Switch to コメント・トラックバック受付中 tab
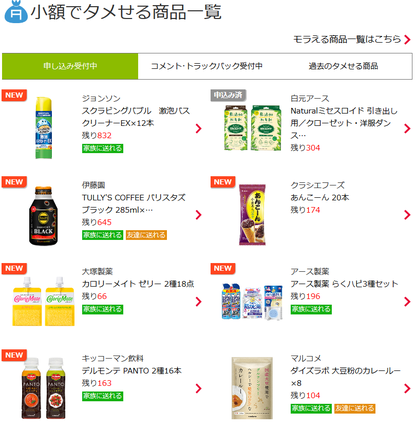 coord(207,66)
